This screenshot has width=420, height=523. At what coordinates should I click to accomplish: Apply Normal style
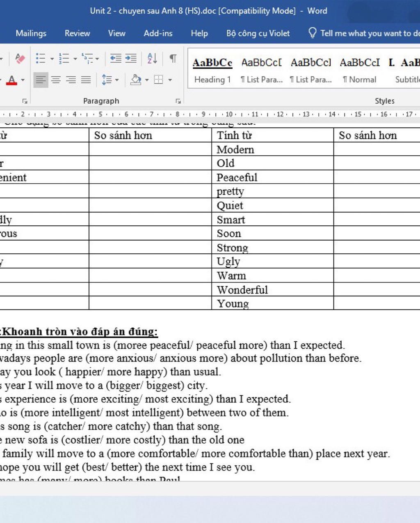360,70
